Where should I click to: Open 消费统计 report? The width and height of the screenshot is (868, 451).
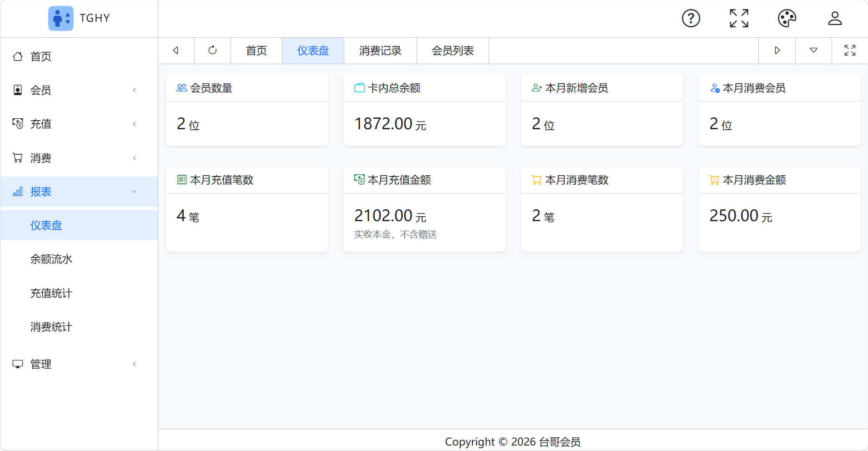(79, 327)
